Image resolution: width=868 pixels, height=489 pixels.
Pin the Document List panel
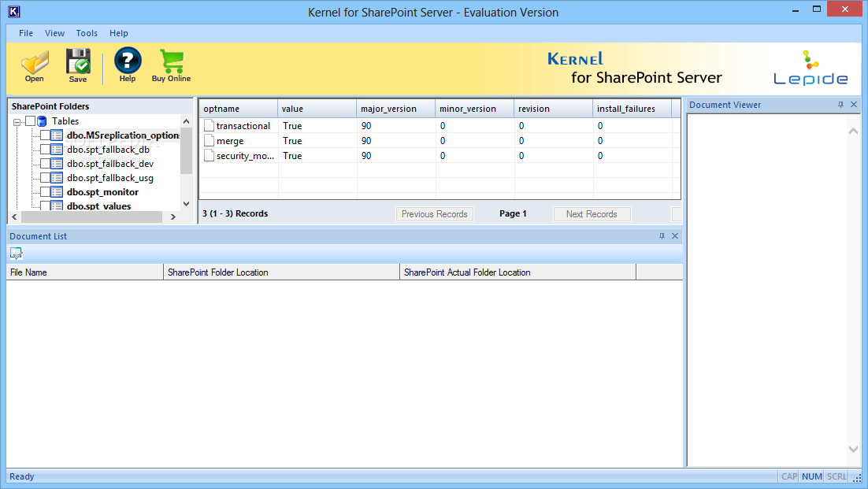click(662, 236)
